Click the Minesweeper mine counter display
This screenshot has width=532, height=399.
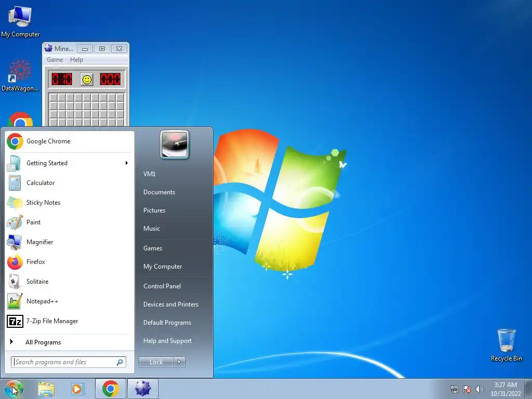[x=62, y=79]
